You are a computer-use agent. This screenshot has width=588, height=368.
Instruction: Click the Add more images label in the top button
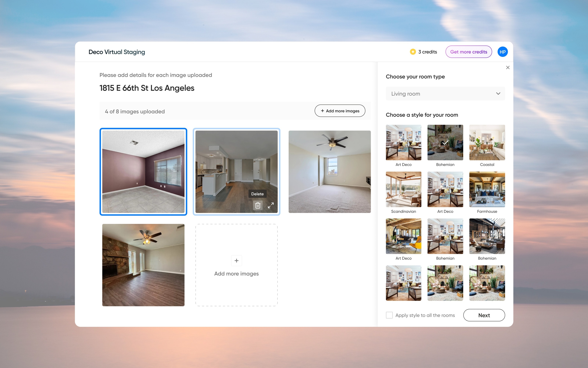[343, 111]
